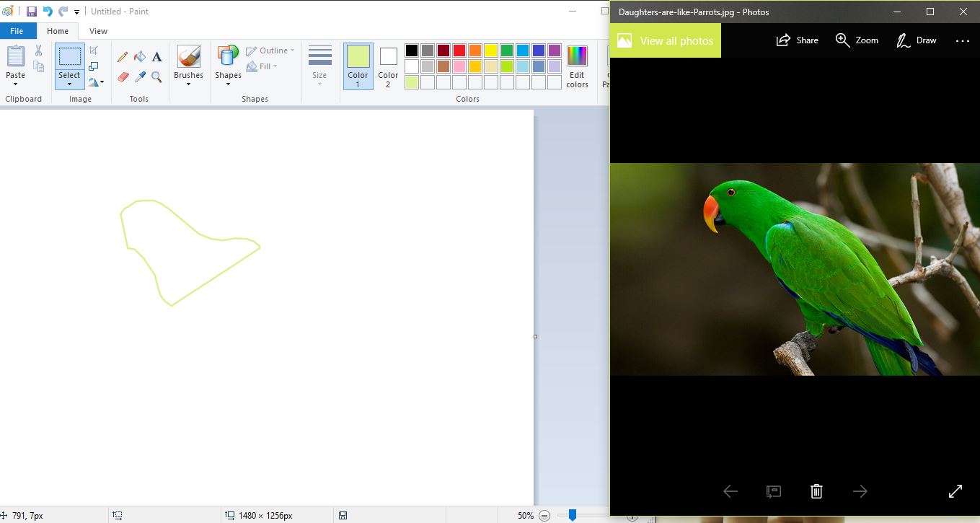Click the delete trash icon in Photos

816,491
